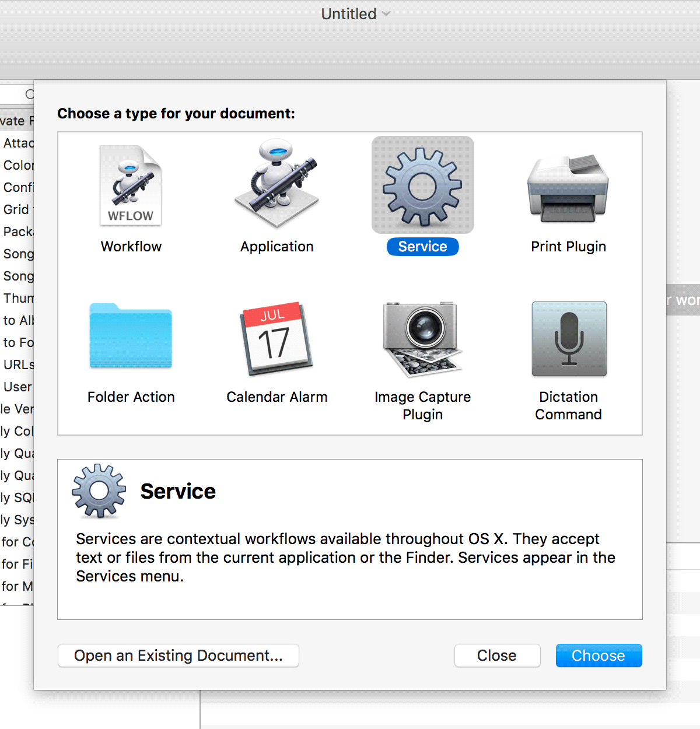Screen dimensions: 700x729
Task: Click the highlighted Service template tile
Action: (422, 185)
